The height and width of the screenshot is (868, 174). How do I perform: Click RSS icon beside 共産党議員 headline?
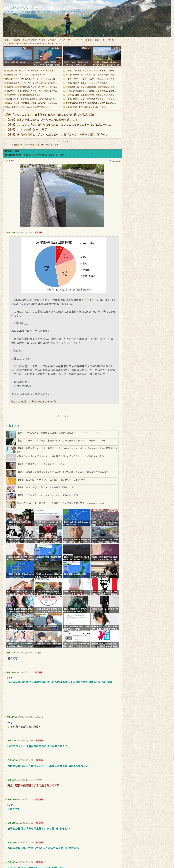coord(64,87)
